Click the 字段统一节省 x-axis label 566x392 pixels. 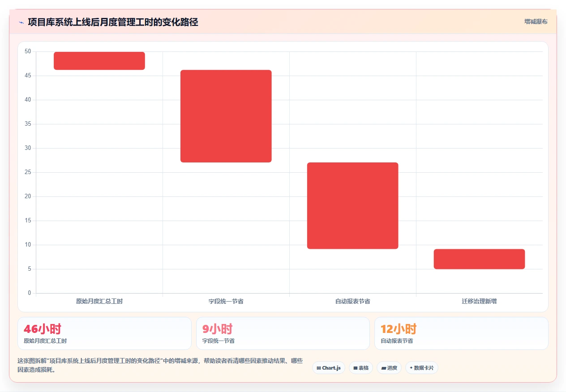coord(226,301)
